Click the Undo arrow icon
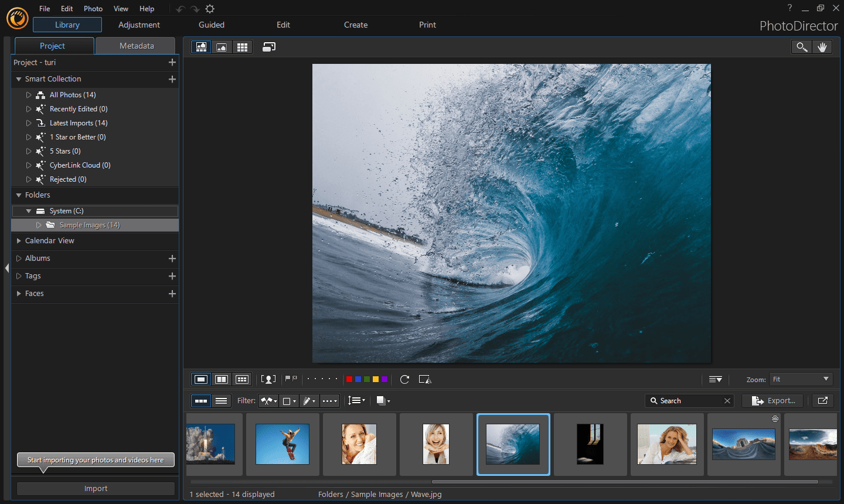The width and height of the screenshot is (844, 504). [x=180, y=9]
